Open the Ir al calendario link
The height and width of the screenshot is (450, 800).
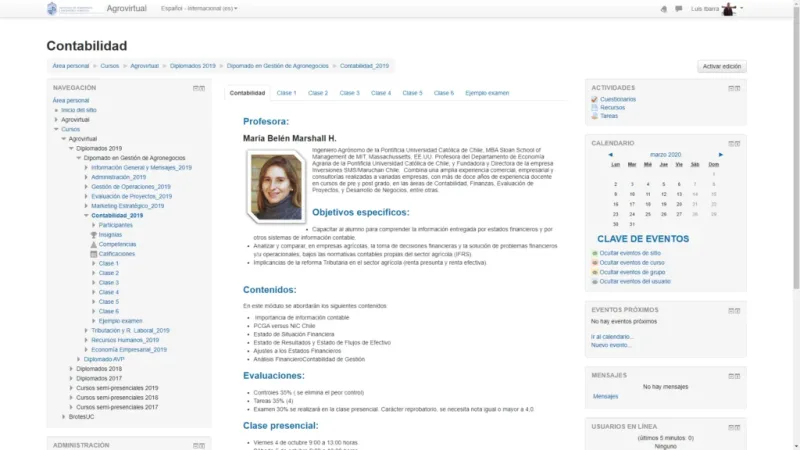(x=612, y=337)
